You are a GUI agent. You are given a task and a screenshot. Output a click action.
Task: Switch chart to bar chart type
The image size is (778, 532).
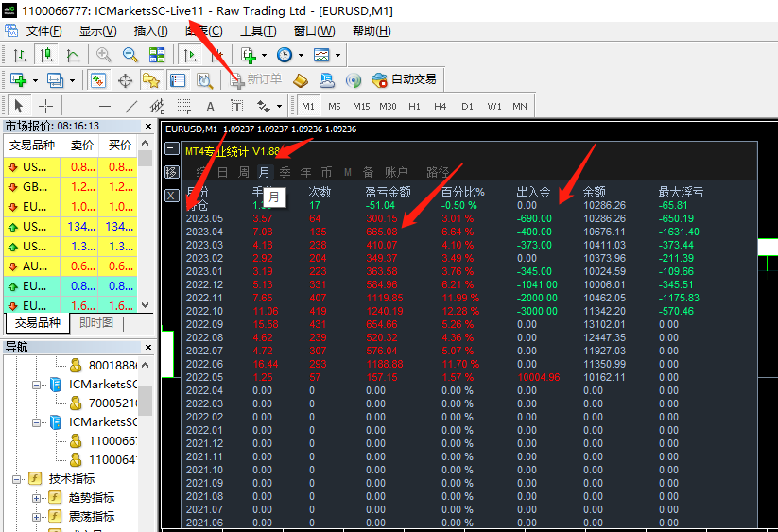click(x=20, y=55)
